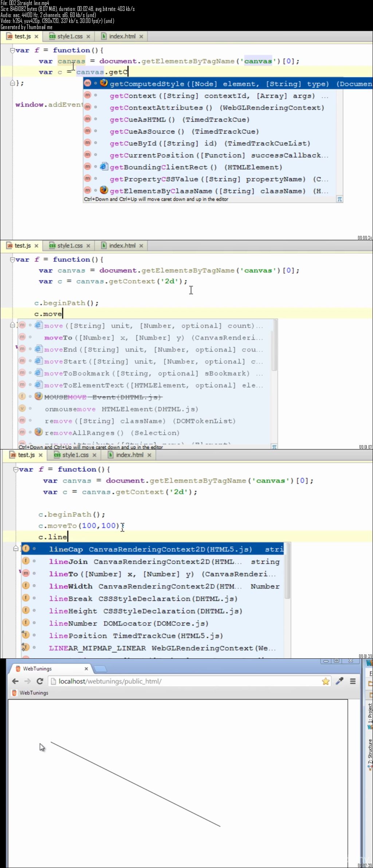Click the scrollbar of the c.move suggestion list
The image size is (373, 868).
(x=275, y=346)
